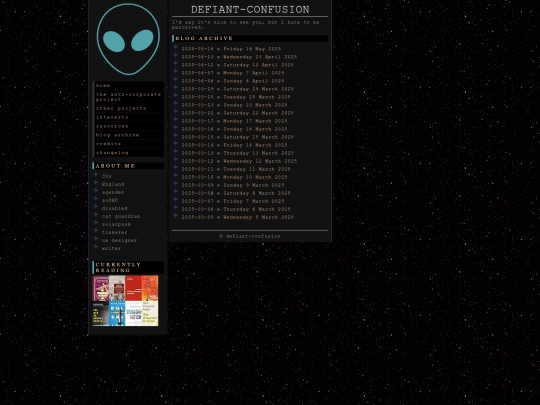Click the tagline about hating being perceived

click(246, 25)
